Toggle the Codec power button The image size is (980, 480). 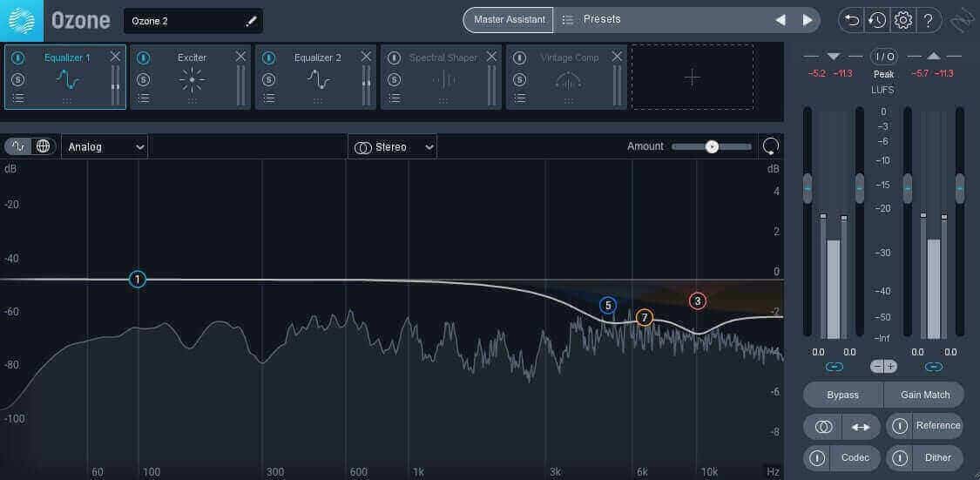(x=817, y=458)
